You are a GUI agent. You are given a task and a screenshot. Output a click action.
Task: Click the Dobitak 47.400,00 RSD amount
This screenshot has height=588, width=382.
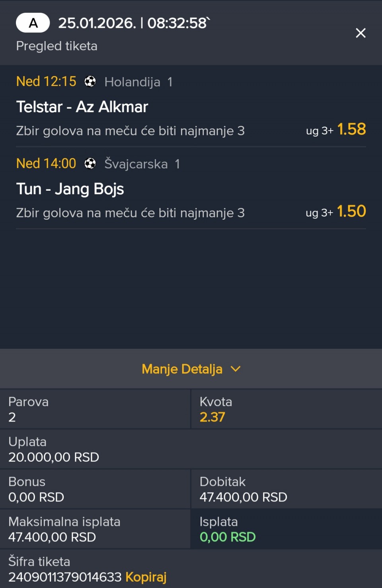coord(243,497)
